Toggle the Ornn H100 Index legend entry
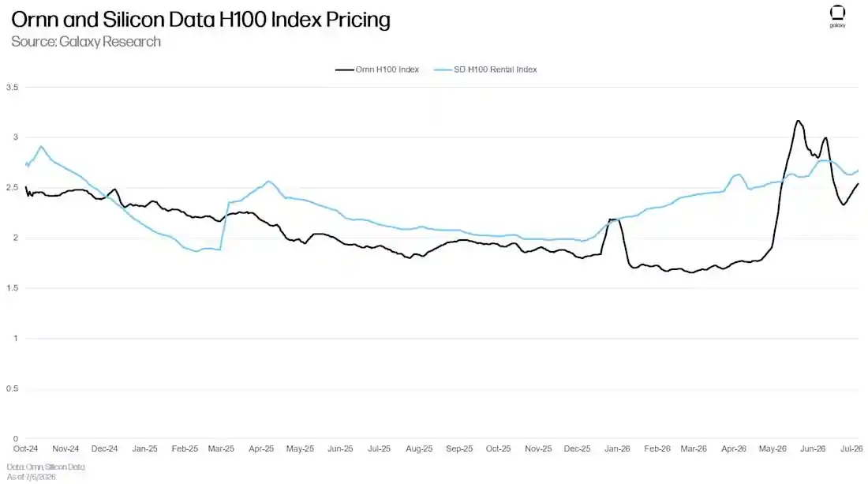The image size is (868, 484). (x=377, y=69)
